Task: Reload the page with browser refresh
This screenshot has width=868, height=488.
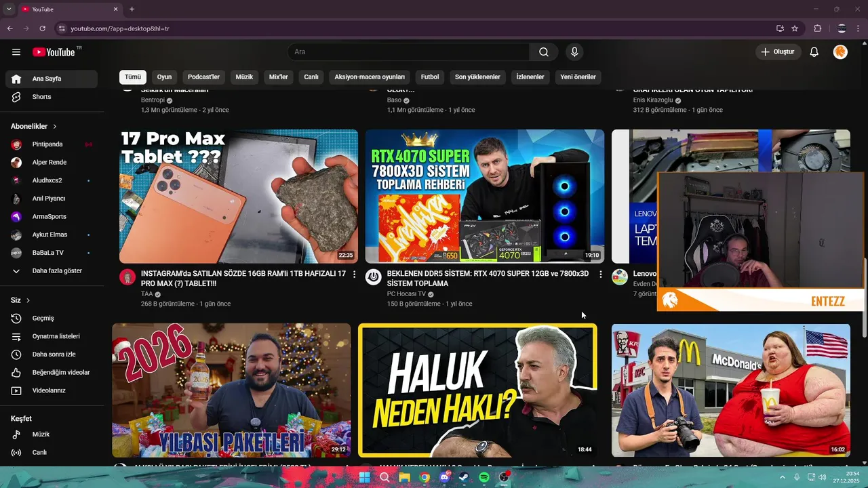Action: point(42,28)
